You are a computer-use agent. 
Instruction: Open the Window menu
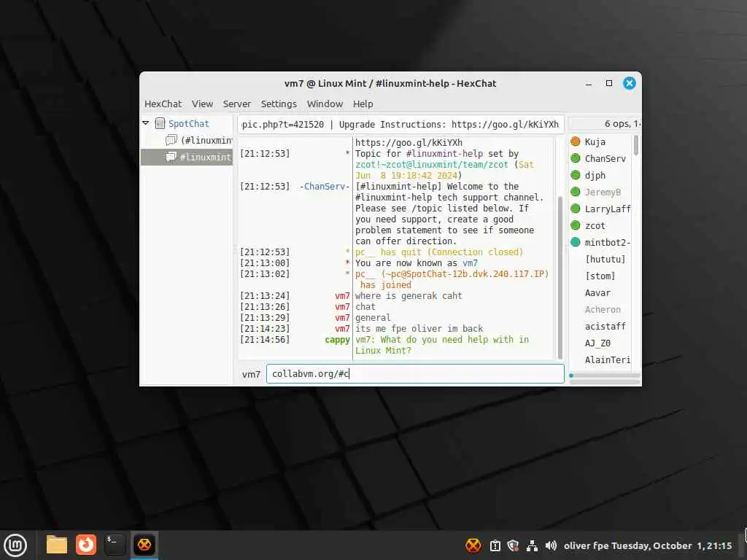[x=325, y=104]
